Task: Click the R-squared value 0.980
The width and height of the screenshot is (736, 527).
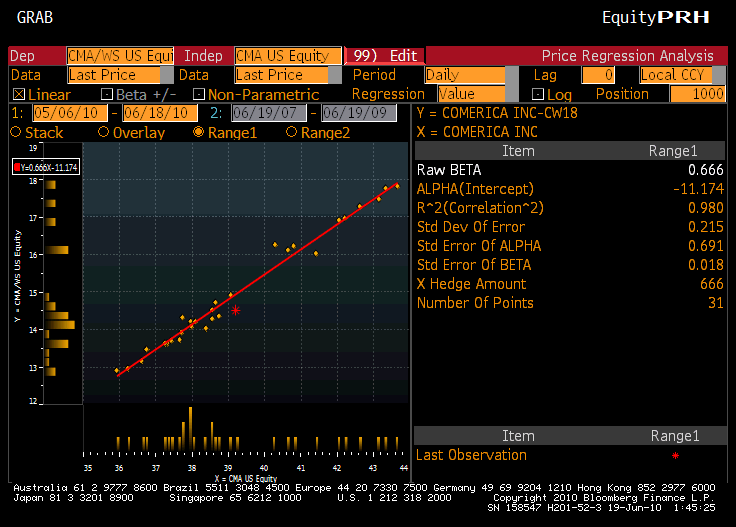Action: tap(705, 208)
